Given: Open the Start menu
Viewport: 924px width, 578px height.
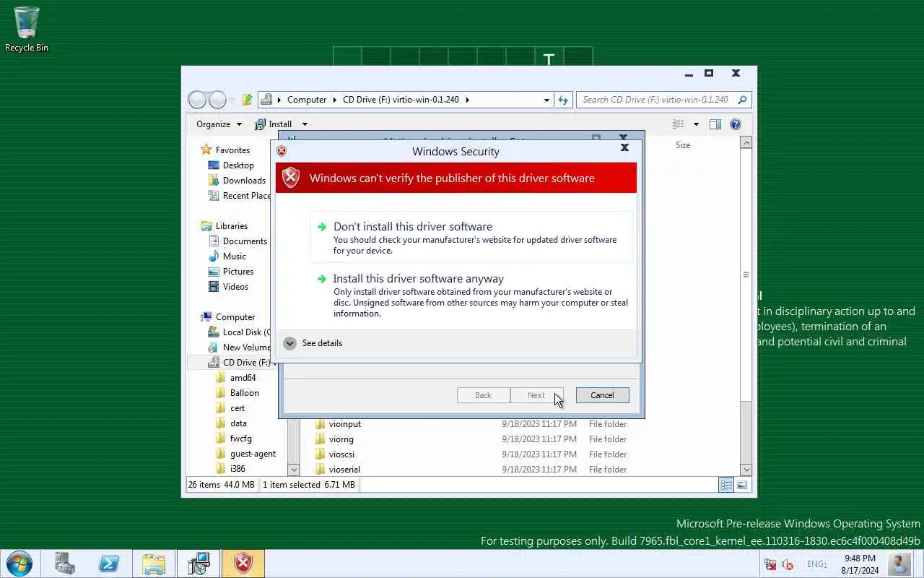Looking at the screenshot, I should point(19,564).
